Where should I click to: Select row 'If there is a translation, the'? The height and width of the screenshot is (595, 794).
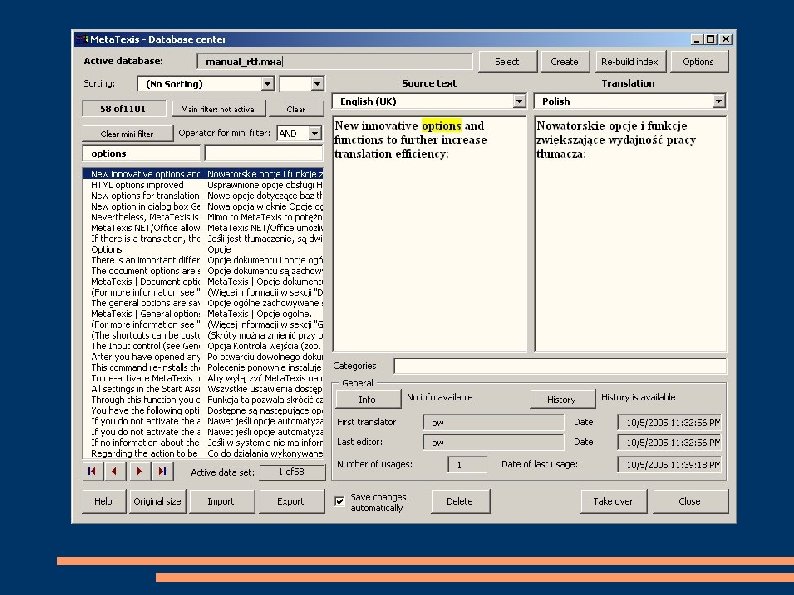click(203, 239)
